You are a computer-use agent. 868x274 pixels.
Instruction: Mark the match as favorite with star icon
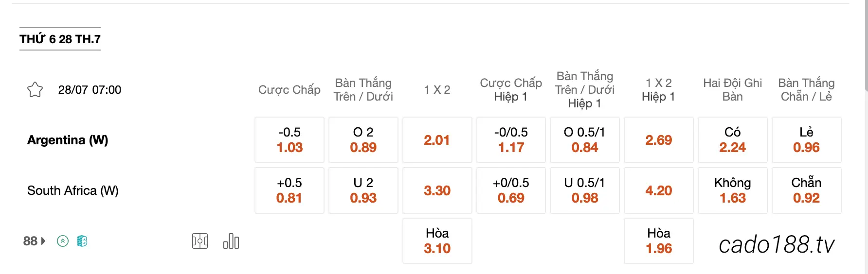tap(35, 90)
